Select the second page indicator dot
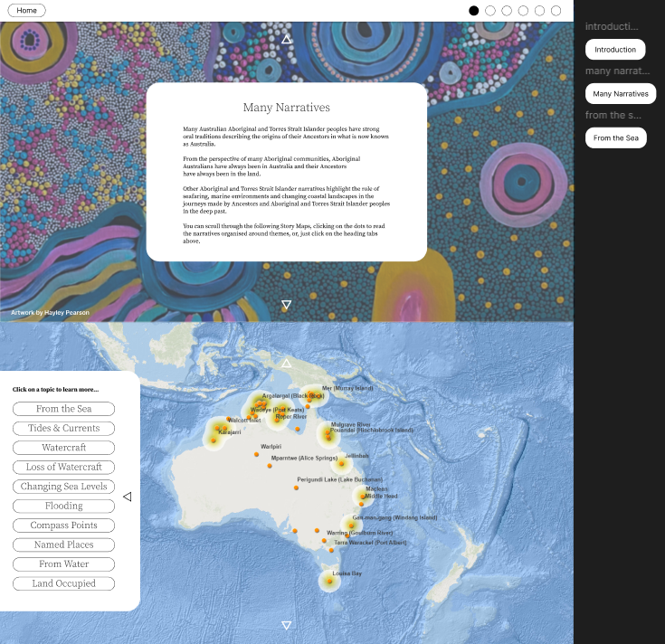665x644 pixels. tap(490, 11)
